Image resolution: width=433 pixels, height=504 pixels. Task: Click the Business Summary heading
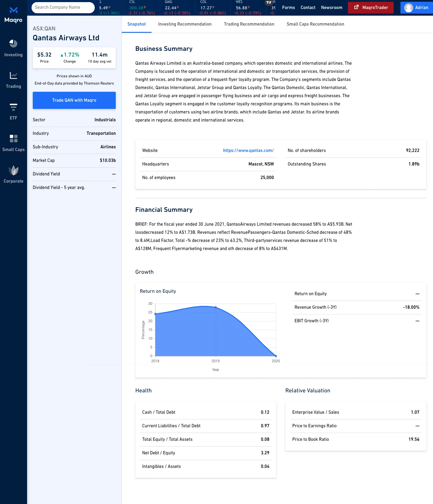(x=164, y=49)
